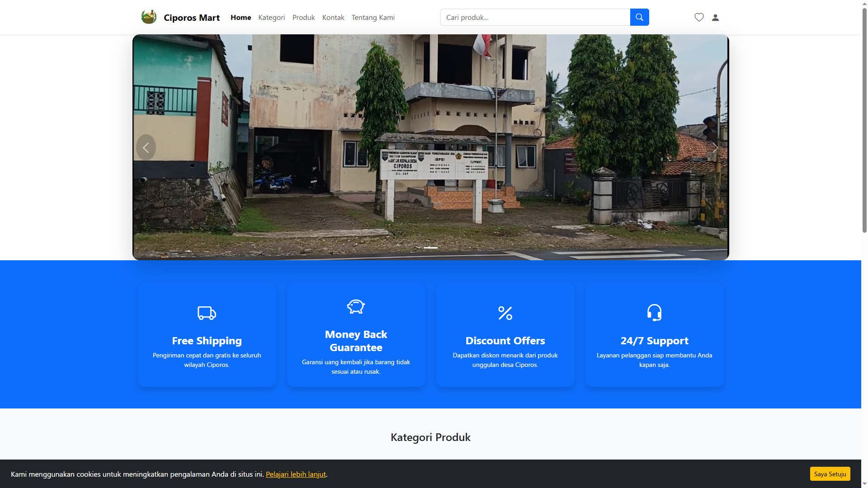This screenshot has width=868, height=488.
Task: Select the active carousel indicator bar
Action: click(430, 248)
